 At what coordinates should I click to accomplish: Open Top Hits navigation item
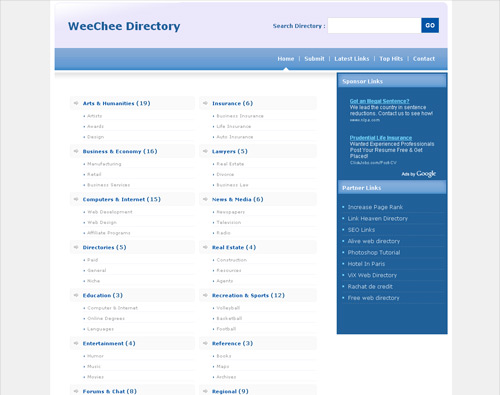click(391, 59)
